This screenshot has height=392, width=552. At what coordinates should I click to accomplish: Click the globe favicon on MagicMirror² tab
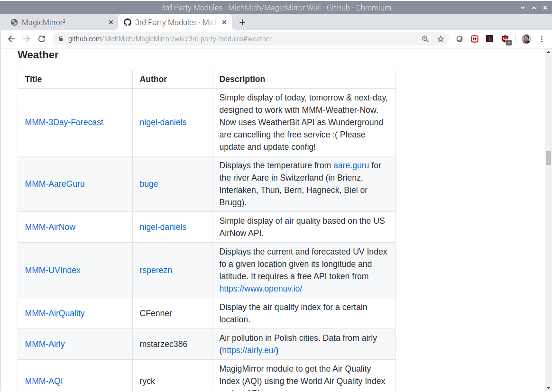14,23
